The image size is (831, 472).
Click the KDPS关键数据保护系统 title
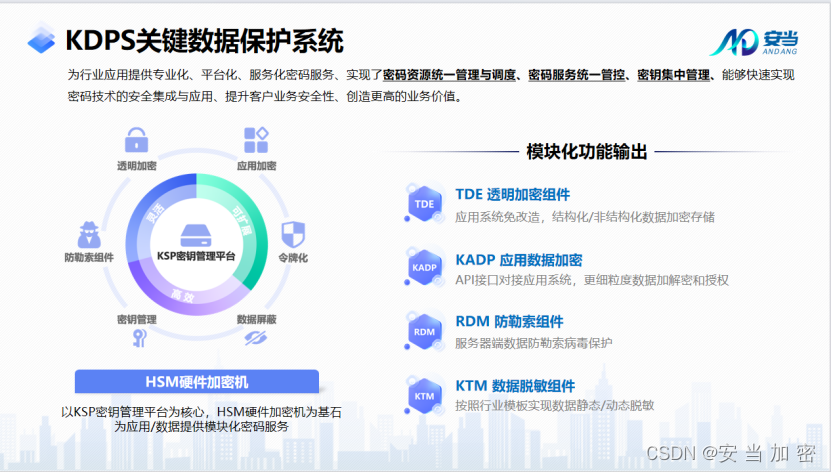coord(205,41)
